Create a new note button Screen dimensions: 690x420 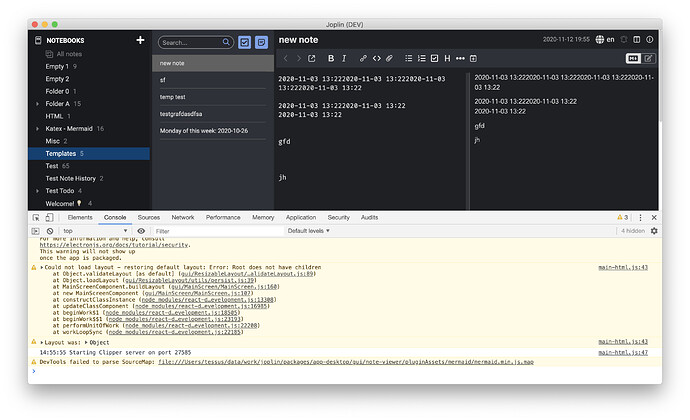point(261,42)
